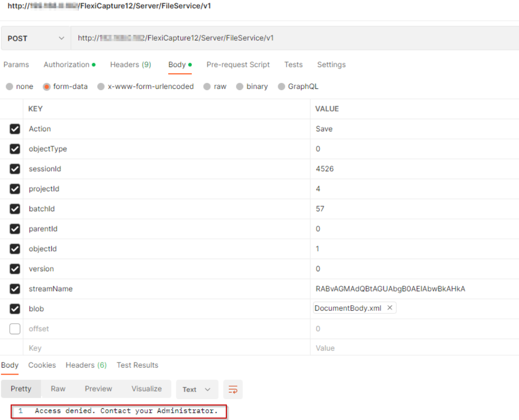The width and height of the screenshot is (519, 420).
Task: Enable the offset row checkbox
Action: click(15, 329)
